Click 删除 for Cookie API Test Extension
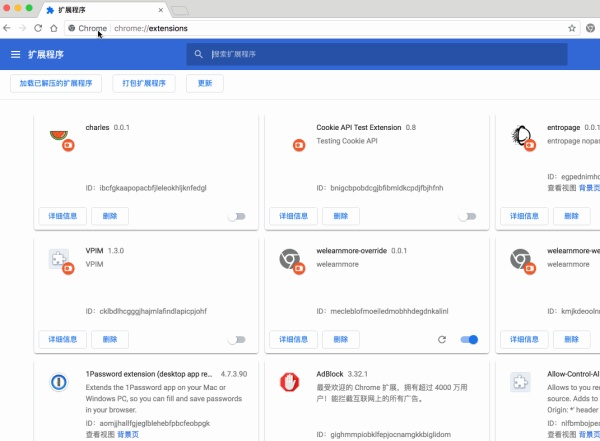The width and height of the screenshot is (600, 441). [341, 216]
